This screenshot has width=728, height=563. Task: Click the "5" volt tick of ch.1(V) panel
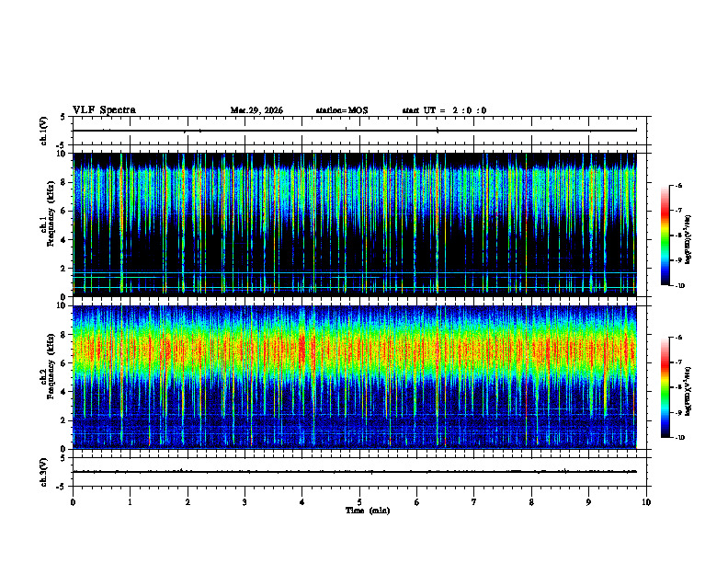tap(63, 117)
